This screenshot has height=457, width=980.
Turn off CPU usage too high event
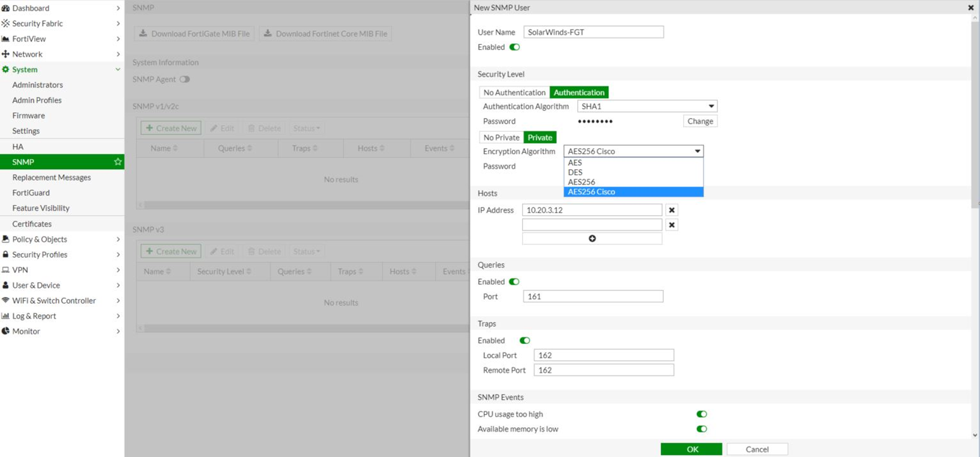point(702,414)
